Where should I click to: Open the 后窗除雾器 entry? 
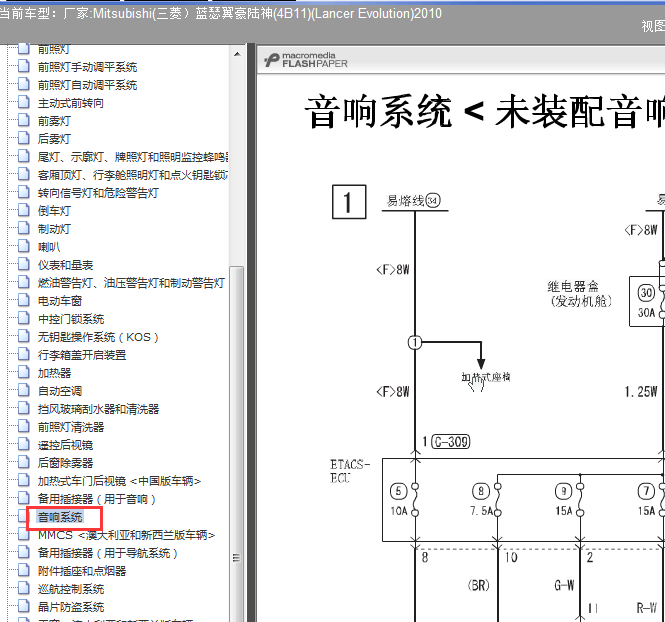(x=65, y=463)
